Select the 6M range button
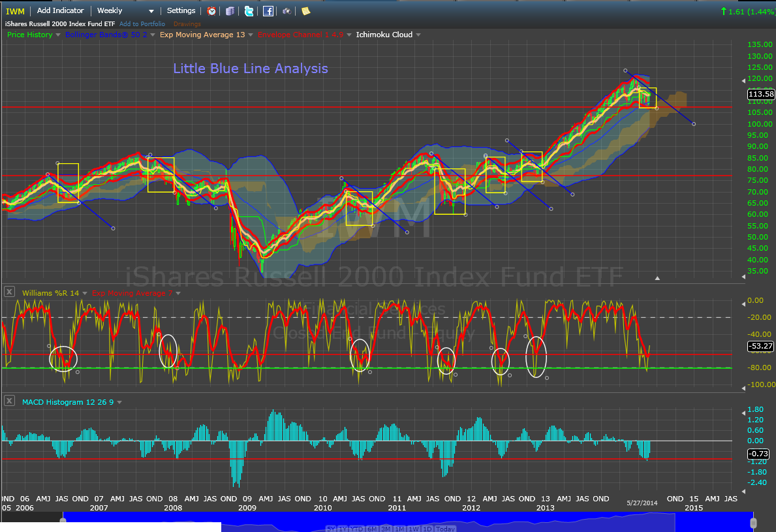This screenshot has height=532, width=776. coord(372,529)
